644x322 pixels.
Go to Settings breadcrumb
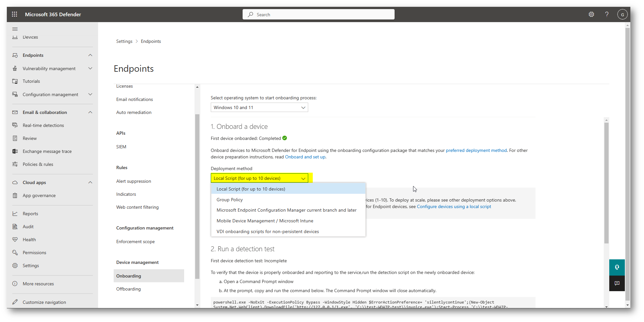[124, 41]
